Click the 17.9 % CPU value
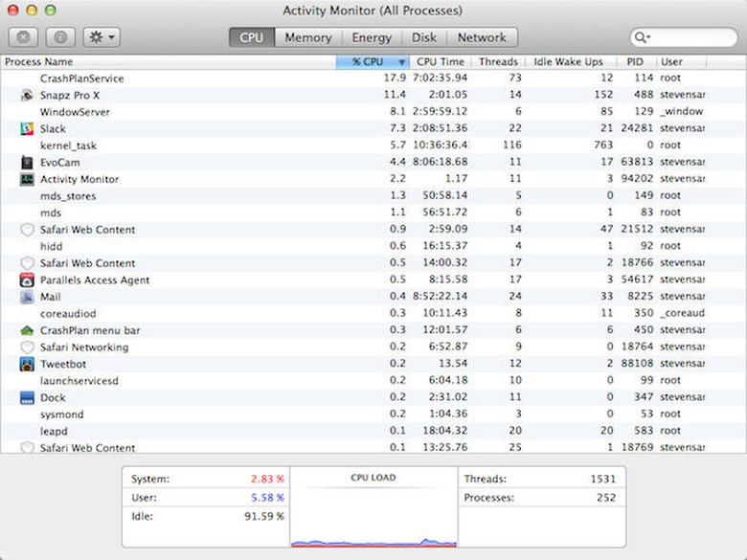 tap(395, 78)
